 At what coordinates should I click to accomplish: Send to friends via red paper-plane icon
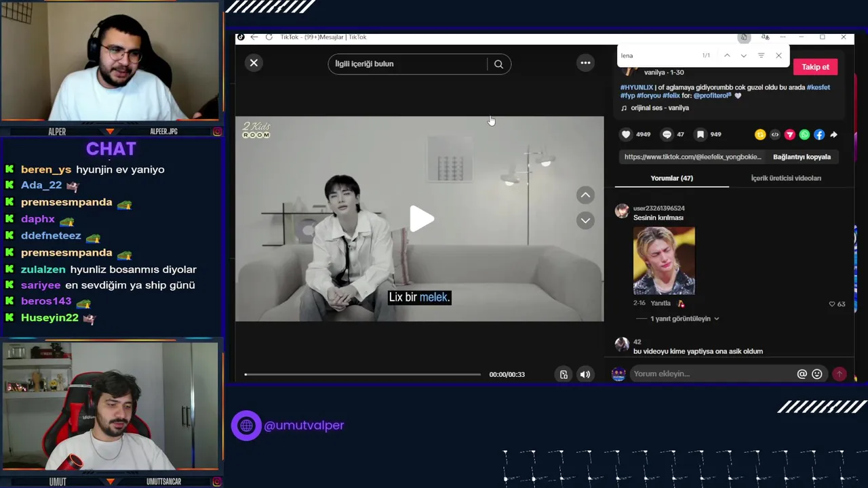(x=789, y=135)
